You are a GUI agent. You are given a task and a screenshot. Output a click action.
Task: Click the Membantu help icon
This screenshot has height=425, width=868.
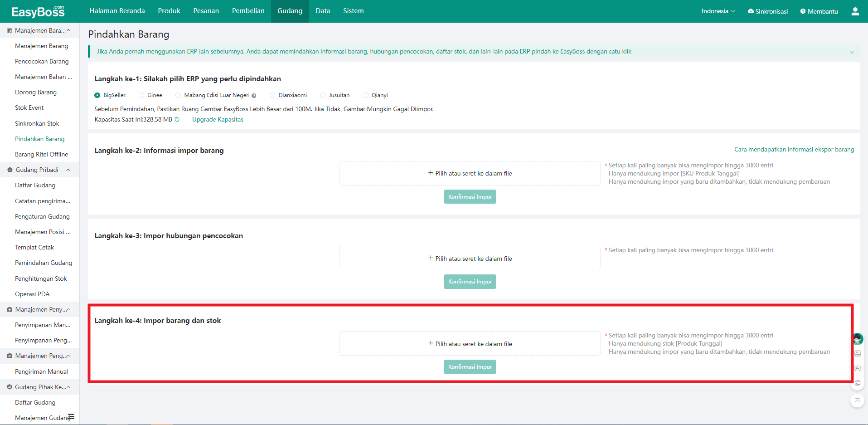tap(803, 11)
